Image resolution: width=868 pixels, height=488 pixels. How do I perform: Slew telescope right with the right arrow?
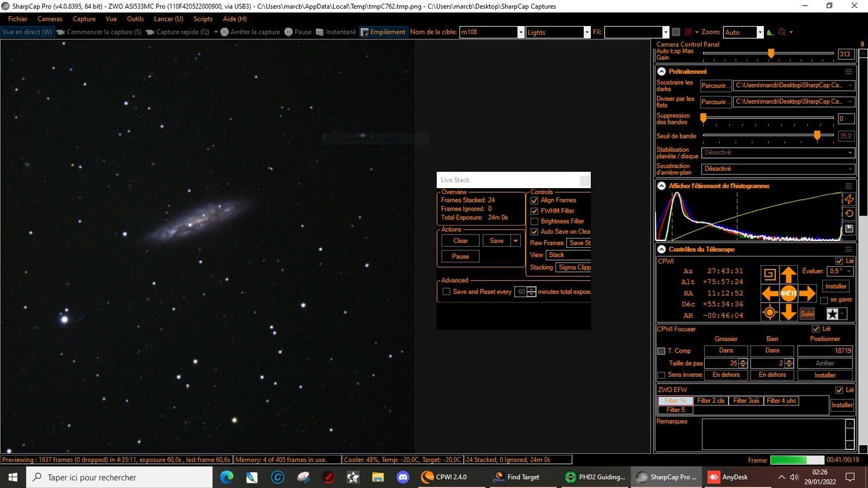(x=807, y=293)
